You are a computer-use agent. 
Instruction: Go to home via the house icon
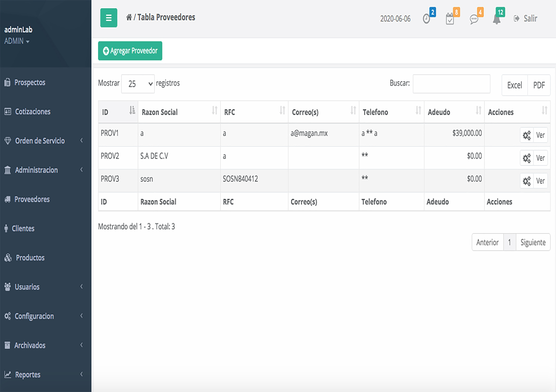[x=129, y=17]
